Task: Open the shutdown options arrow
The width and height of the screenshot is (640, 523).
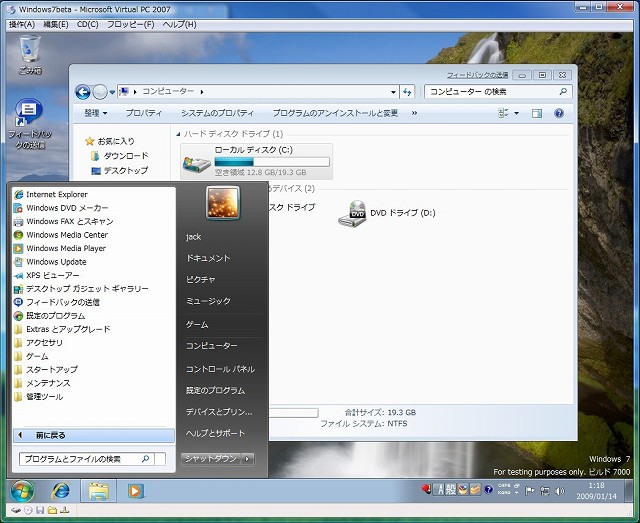Action: (247, 459)
